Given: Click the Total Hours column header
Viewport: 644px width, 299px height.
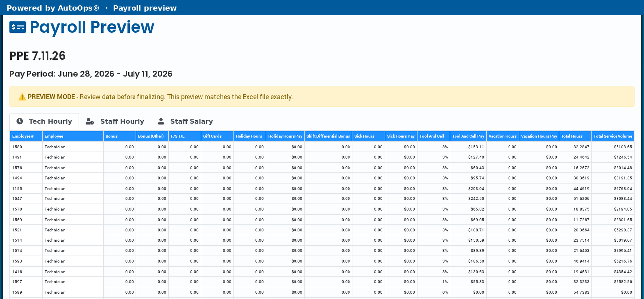Looking at the screenshot, I should (575, 136).
